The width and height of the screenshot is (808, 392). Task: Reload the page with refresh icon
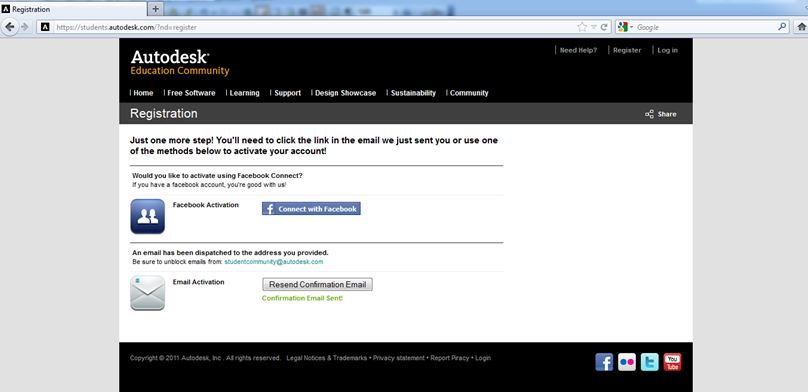[604, 27]
